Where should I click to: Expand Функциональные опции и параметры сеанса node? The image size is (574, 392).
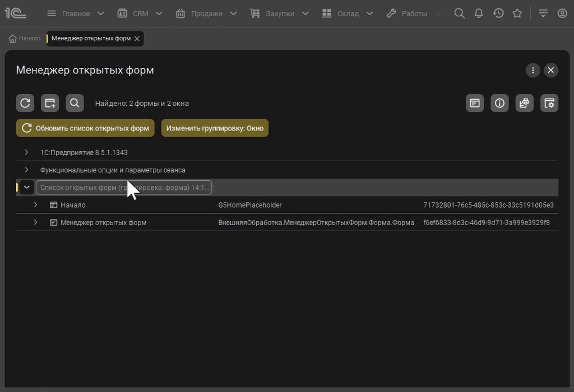coord(26,170)
